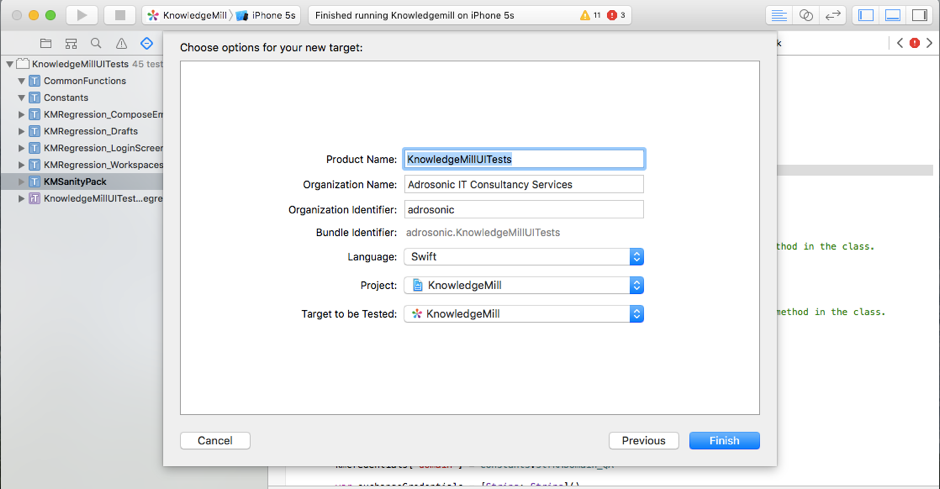The image size is (940, 489).
Task: Toggle the right utilities panel
Action: tap(918, 15)
